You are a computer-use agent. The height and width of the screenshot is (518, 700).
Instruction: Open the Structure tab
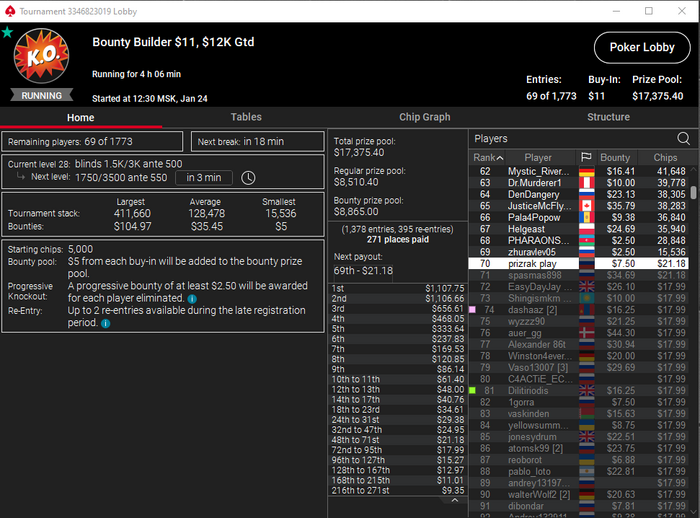(x=608, y=117)
